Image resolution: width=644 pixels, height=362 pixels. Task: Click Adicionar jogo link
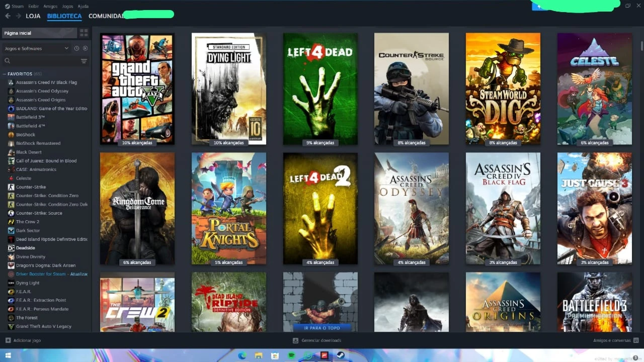click(27, 340)
